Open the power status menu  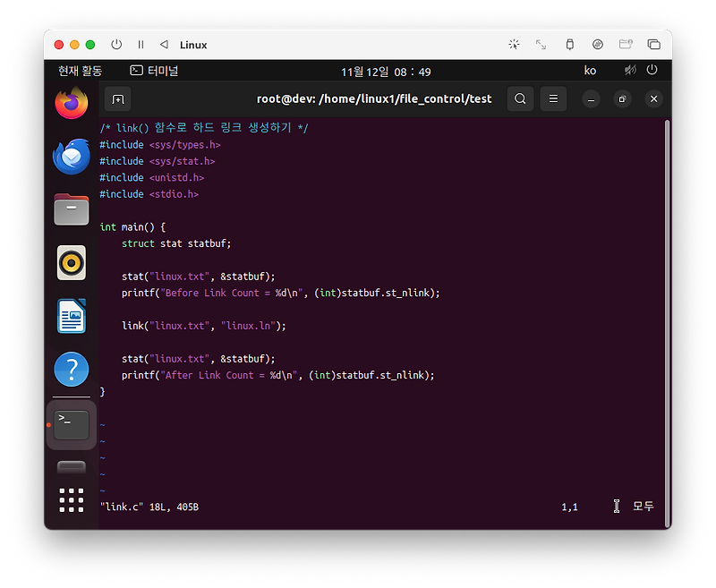652,70
